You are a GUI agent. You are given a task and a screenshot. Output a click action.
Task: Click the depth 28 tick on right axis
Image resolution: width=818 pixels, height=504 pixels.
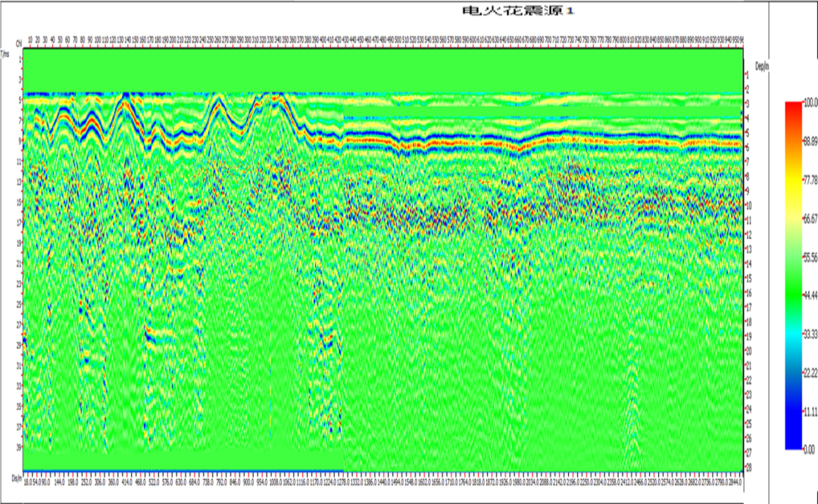(748, 468)
